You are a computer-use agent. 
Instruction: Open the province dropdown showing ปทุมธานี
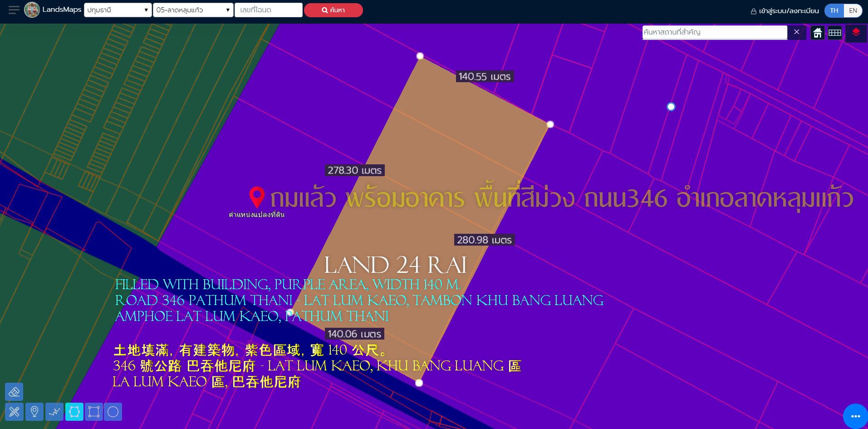tap(118, 10)
